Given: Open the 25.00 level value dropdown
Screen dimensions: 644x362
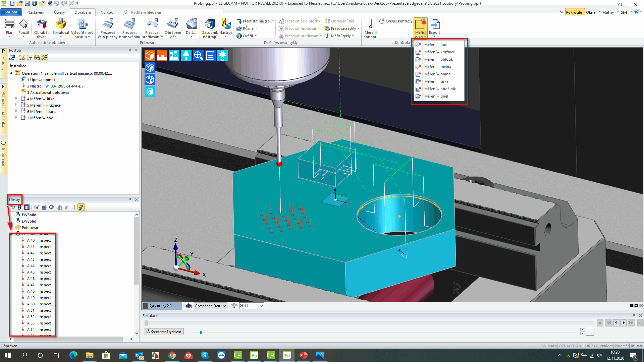Looking at the screenshot, I should 261,306.
